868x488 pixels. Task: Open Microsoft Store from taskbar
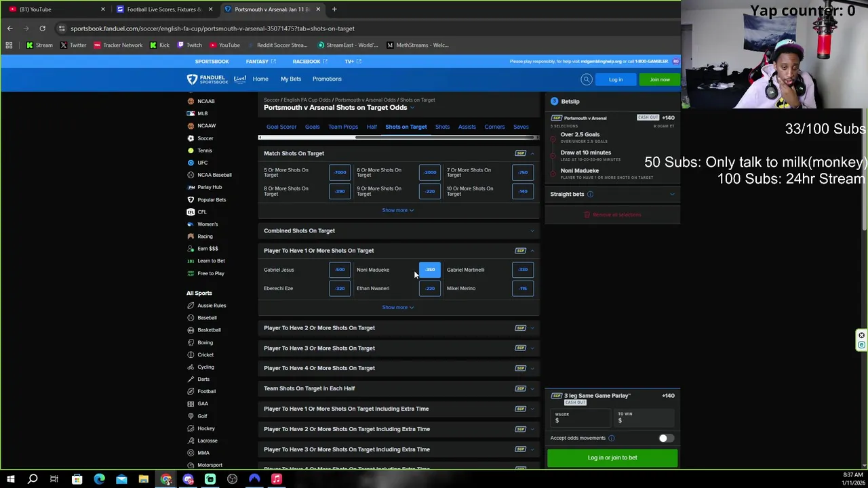pos(77,479)
